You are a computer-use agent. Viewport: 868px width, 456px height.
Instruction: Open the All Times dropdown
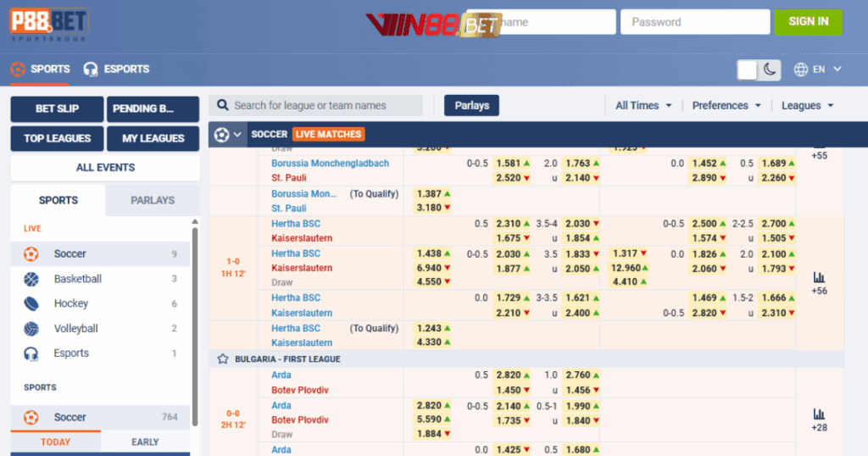[x=643, y=105]
